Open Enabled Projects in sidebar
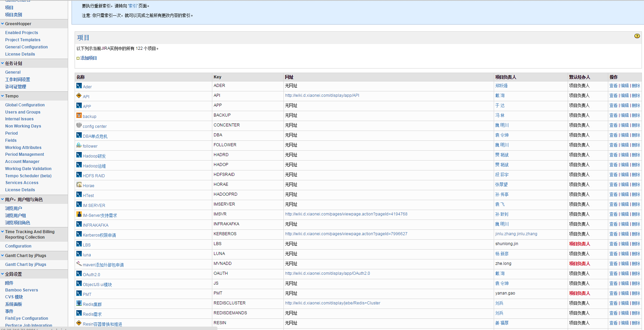Screen dimensions: 644x330 [21, 33]
